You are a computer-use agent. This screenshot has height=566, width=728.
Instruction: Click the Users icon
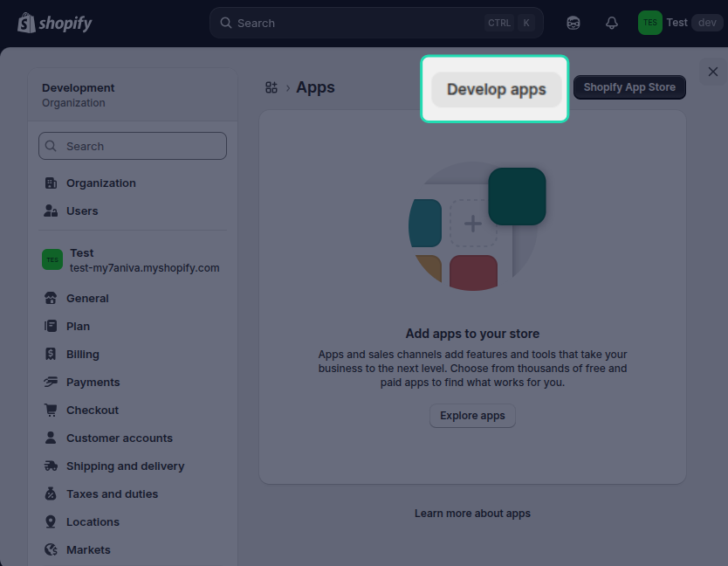tap(51, 211)
